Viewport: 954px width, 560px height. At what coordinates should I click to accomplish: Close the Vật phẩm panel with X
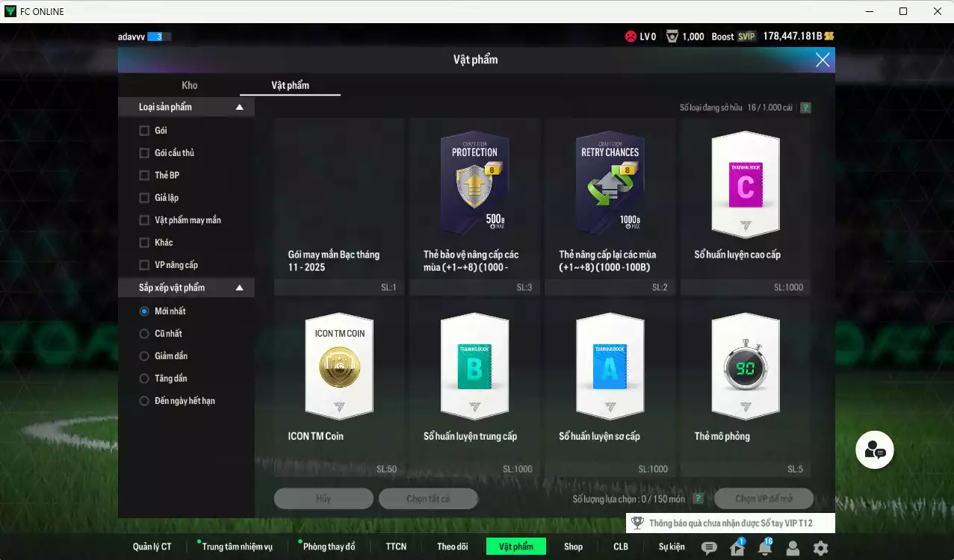tap(823, 60)
